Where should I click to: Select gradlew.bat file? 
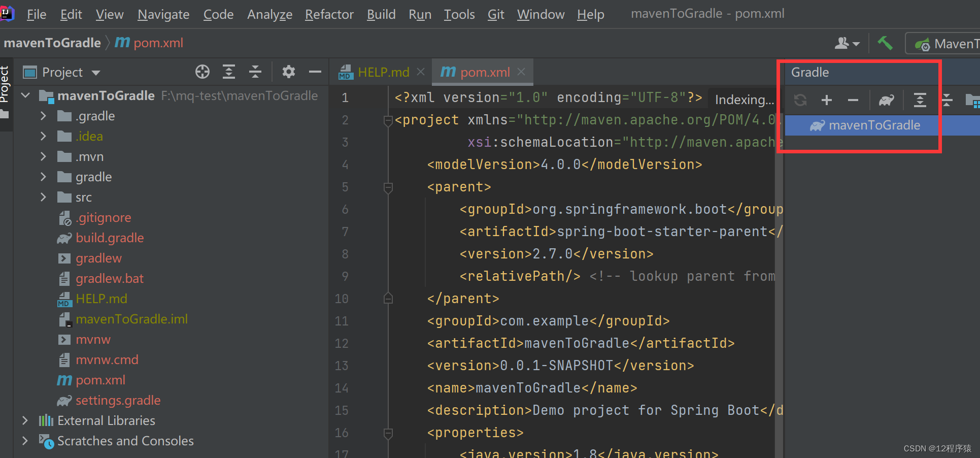(x=110, y=279)
